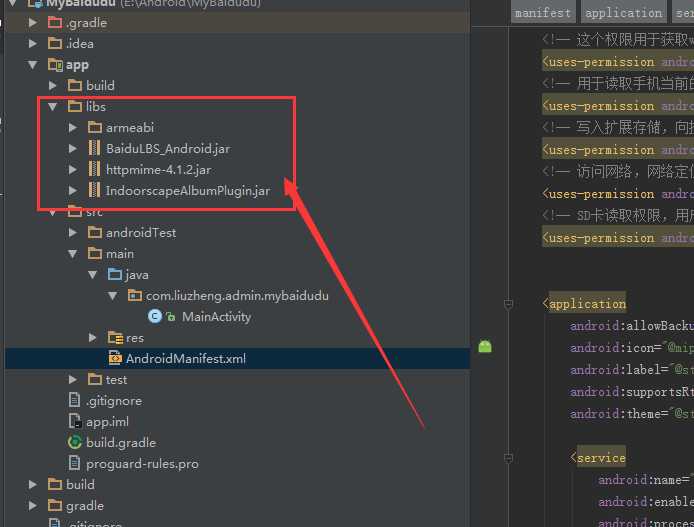Expand the gradle folder arrow
Viewport: 694px width, 527px height.
(33, 505)
